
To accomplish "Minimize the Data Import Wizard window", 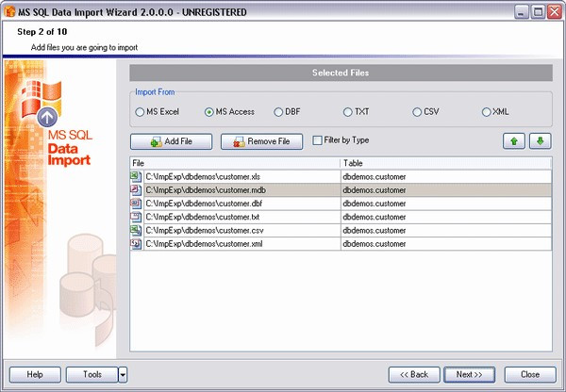I will 521,12.
